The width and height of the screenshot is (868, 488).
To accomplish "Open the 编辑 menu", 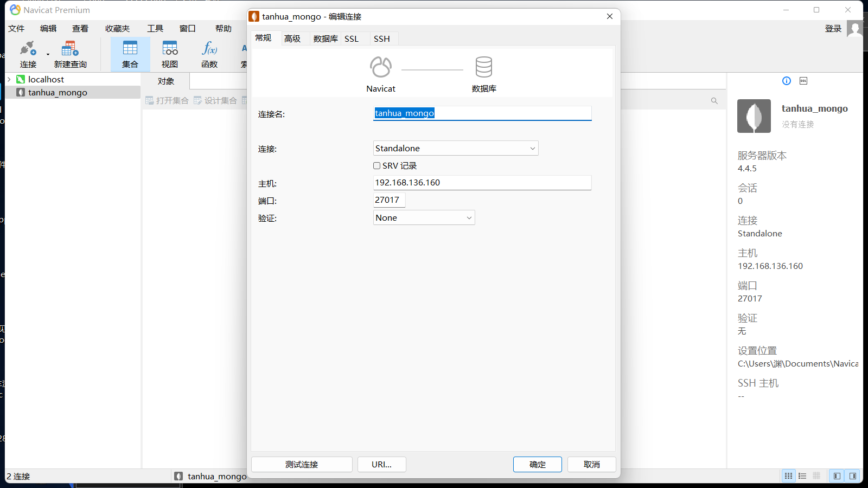I will pos(48,29).
